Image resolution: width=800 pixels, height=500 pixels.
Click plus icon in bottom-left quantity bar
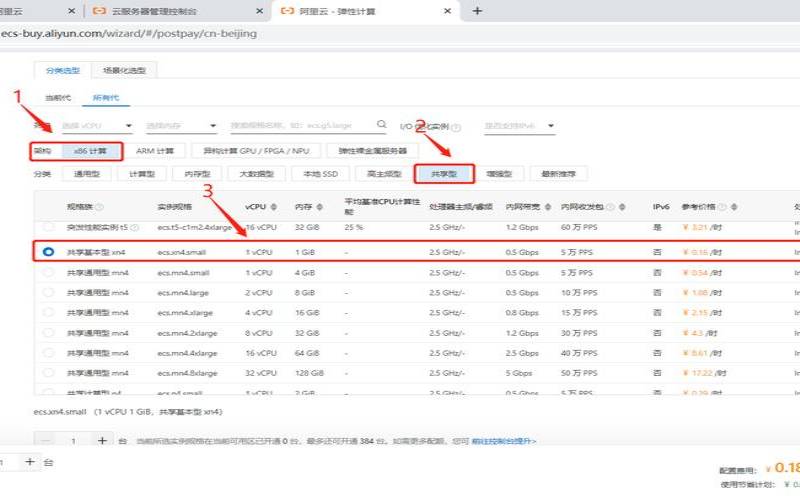pos(30,462)
